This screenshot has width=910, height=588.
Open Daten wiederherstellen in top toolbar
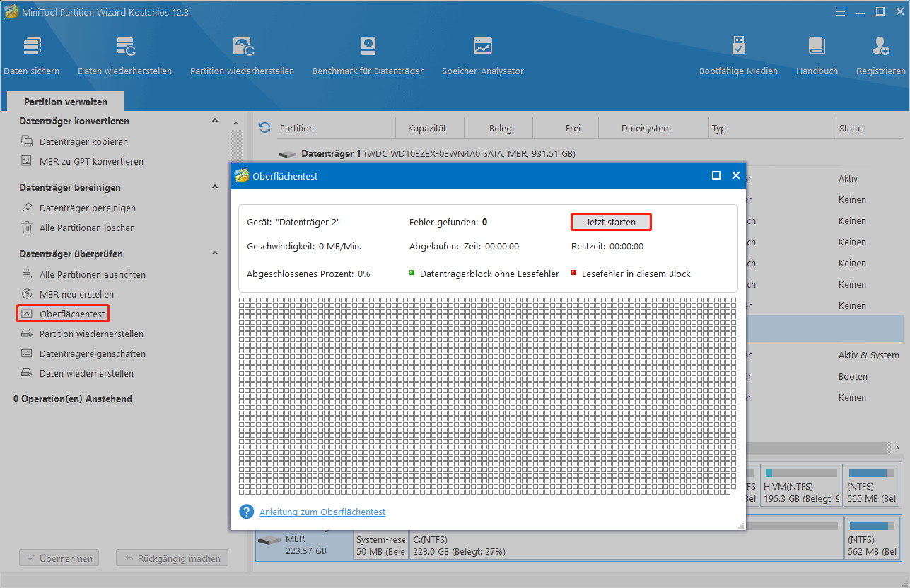(x=124, y=55)
